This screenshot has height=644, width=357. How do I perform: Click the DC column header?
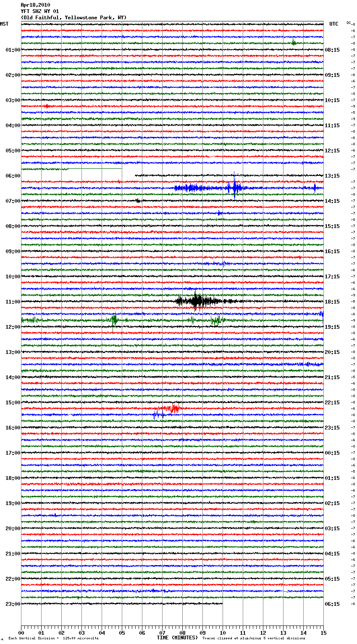(349, 22)
